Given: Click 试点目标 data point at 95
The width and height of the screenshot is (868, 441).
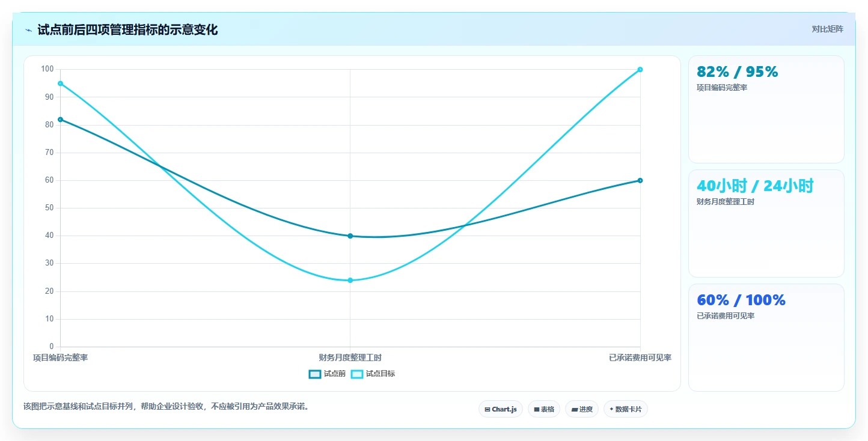Looking at the screenshot, I should click(x=60, y=84).
